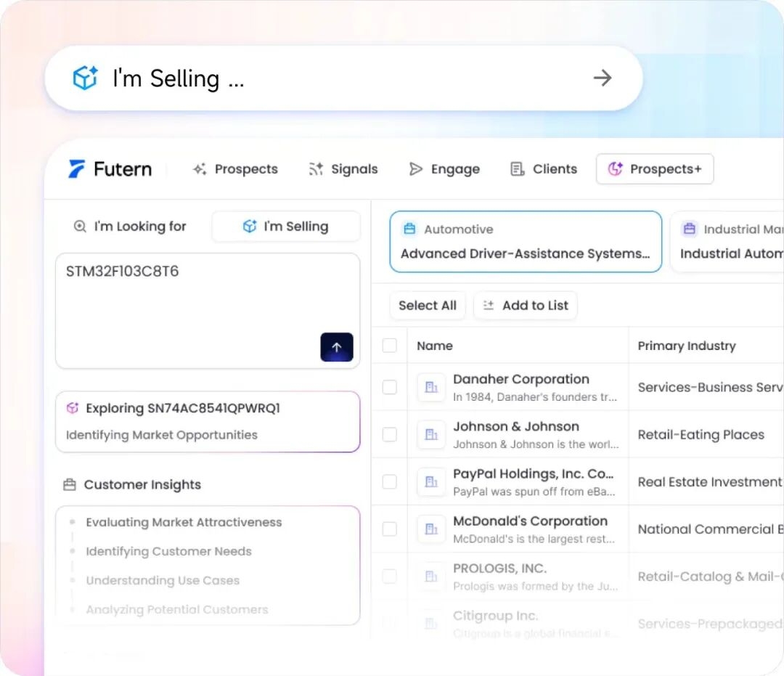
Task: Switch to I'm Looking for mode
Action: click(x=131, y=227)
